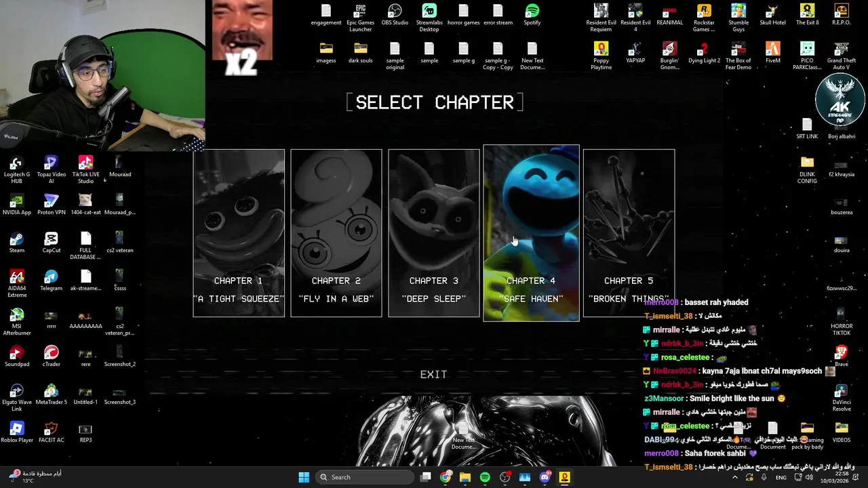
Task: Open the Rockstar Games launcher icon
Action: click(x=704, y=18)
